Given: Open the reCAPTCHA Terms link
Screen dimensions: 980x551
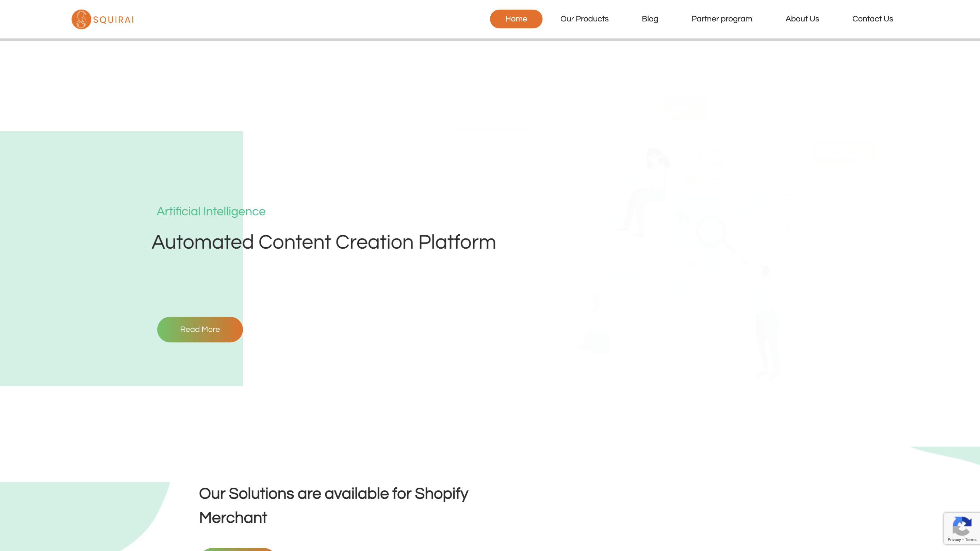Looking at the screenshot, I should point(970,539).
